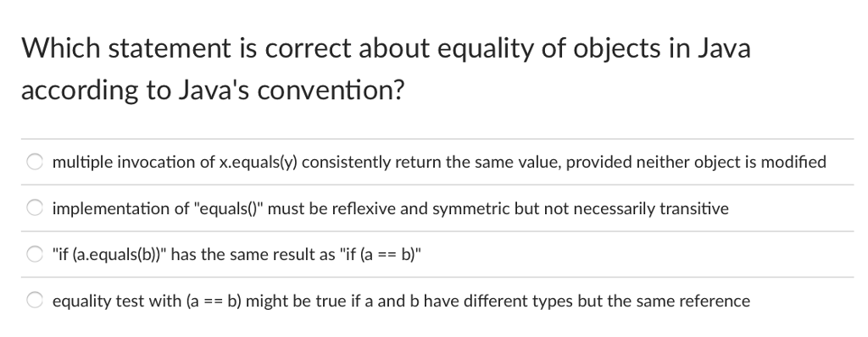Click the question heading about equality of objects
This screenshot has width=868, height=337.
[386, 69]
